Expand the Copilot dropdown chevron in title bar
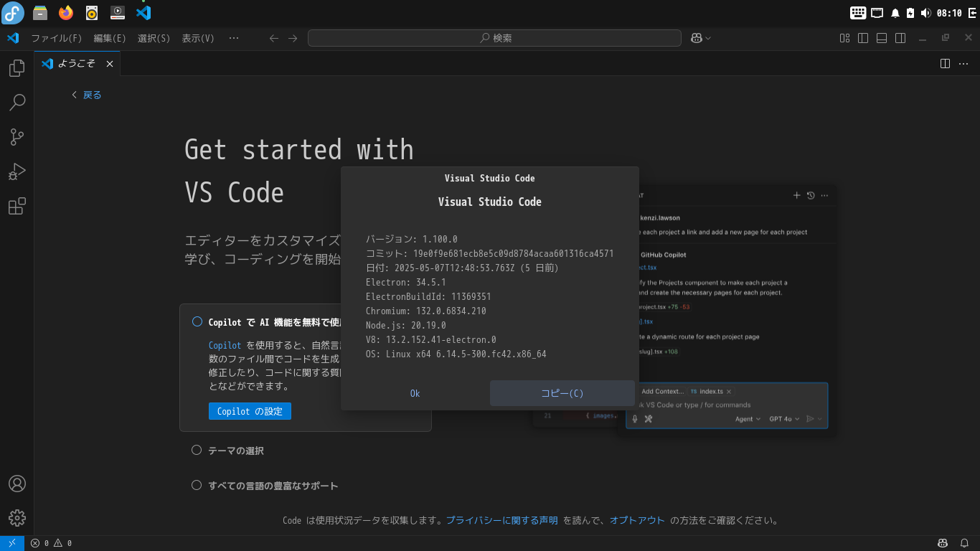Screen dimensions: 980x551 708,38
